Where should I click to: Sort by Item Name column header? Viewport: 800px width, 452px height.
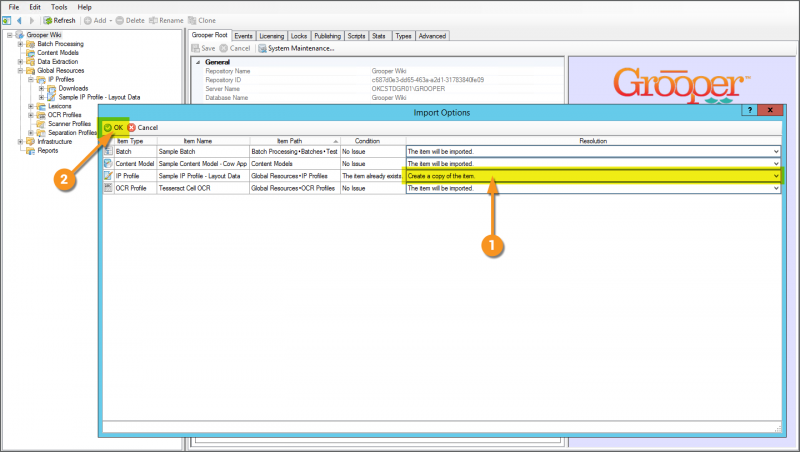tap(198, 141)
